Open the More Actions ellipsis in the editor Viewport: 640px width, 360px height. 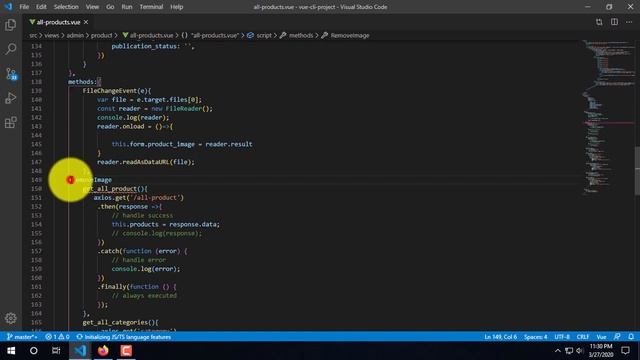[629, 22]
